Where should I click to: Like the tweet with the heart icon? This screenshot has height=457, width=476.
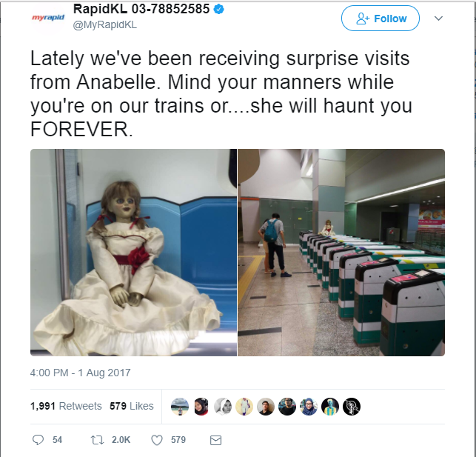[x=157, y=440]
